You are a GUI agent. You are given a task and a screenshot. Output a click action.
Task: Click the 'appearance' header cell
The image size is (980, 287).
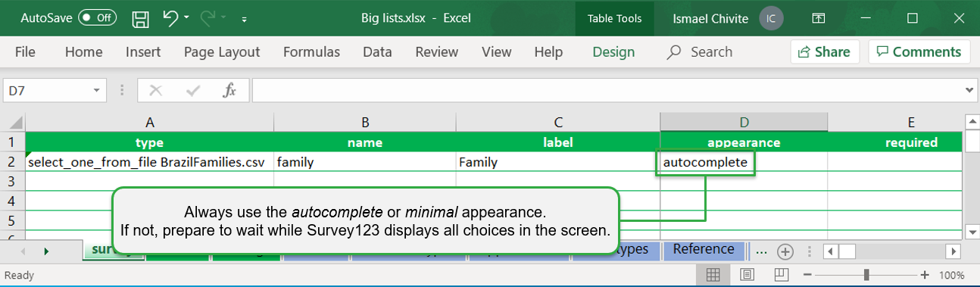click(x=744, y=142)
